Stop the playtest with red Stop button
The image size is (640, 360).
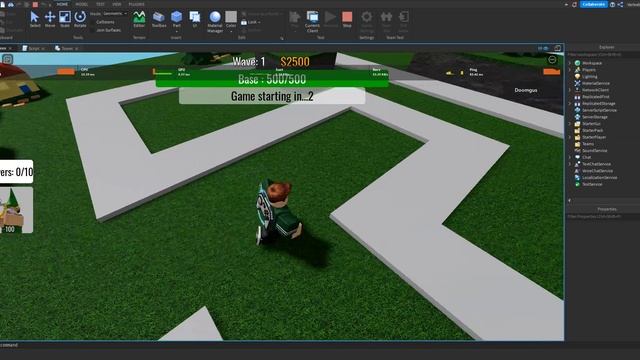click(x=347, y=19)
